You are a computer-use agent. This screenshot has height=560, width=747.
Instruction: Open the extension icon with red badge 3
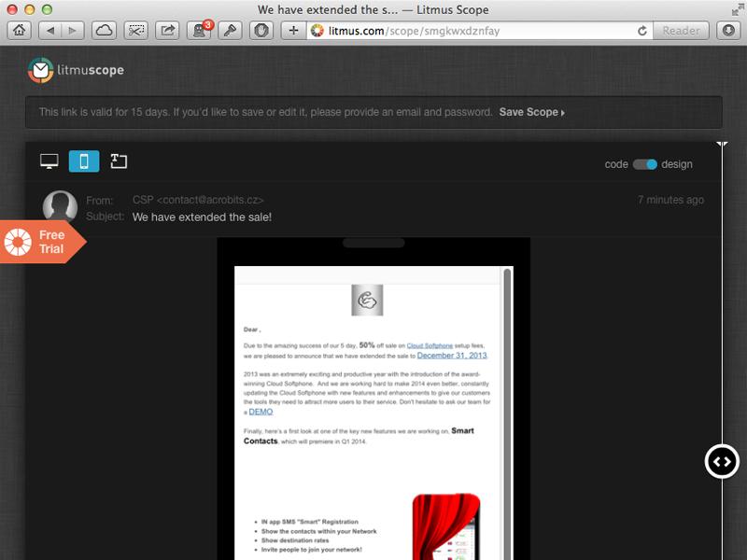(x=199, y=31)
